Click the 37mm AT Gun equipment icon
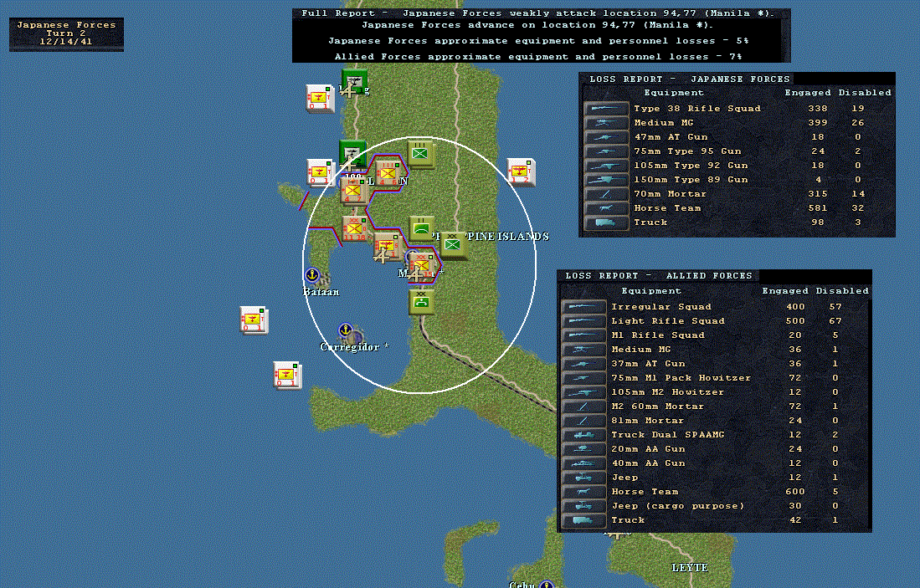 (x=583, y=364)
